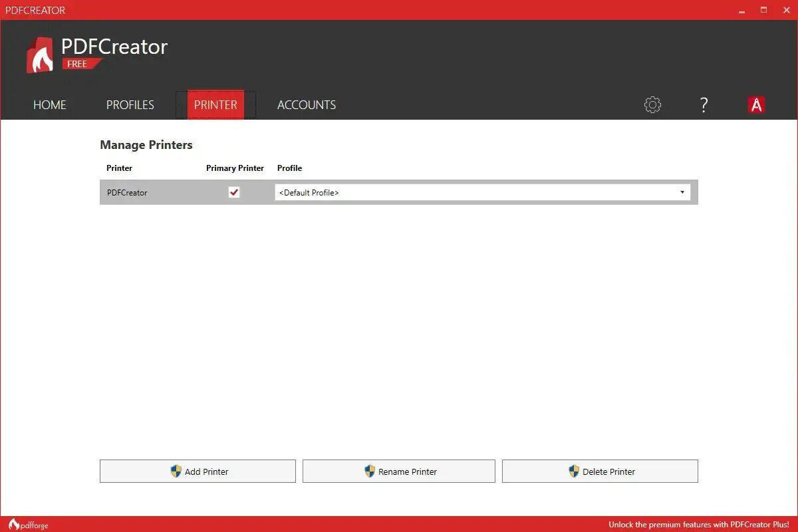Open help via the question mark icon
798x532 pixels.
point(704,104)
